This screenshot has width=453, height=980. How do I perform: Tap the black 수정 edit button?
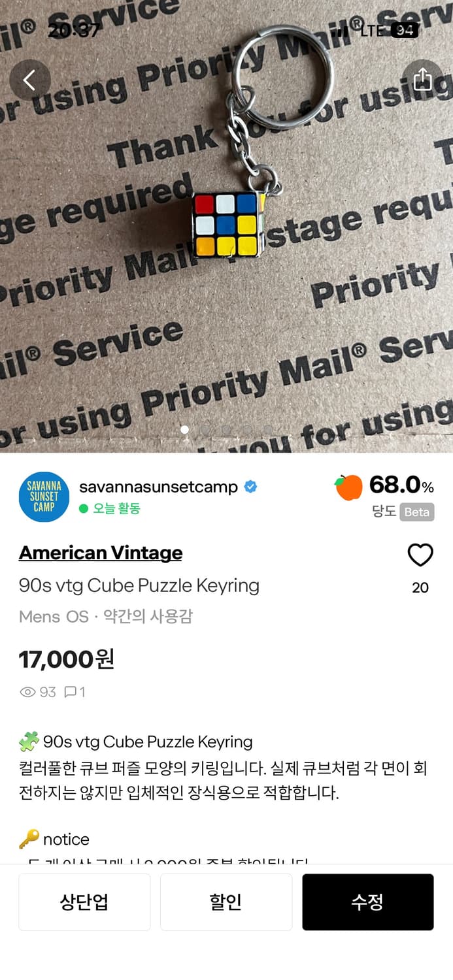pyautogui.click(x=368, y=902)
